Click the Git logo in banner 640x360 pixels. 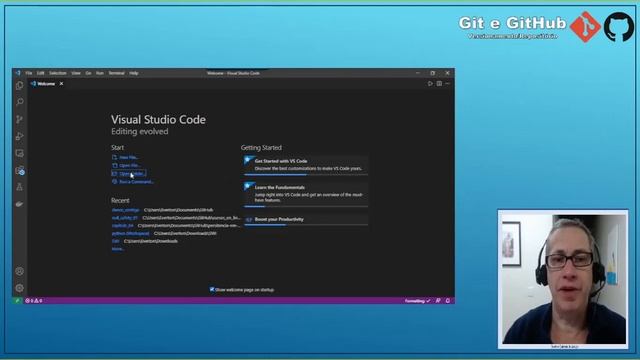(585, 27)
